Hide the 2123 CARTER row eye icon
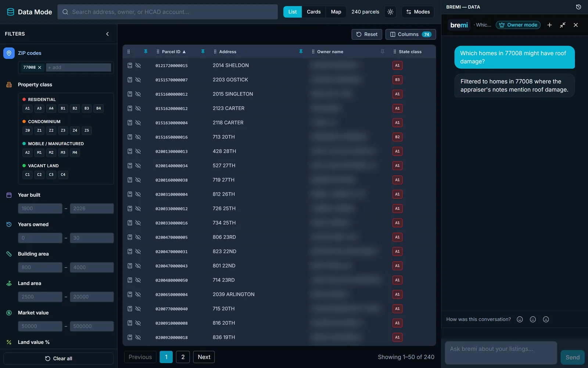Viewport: 588px width, 368px height. click(x=138, y=108)
